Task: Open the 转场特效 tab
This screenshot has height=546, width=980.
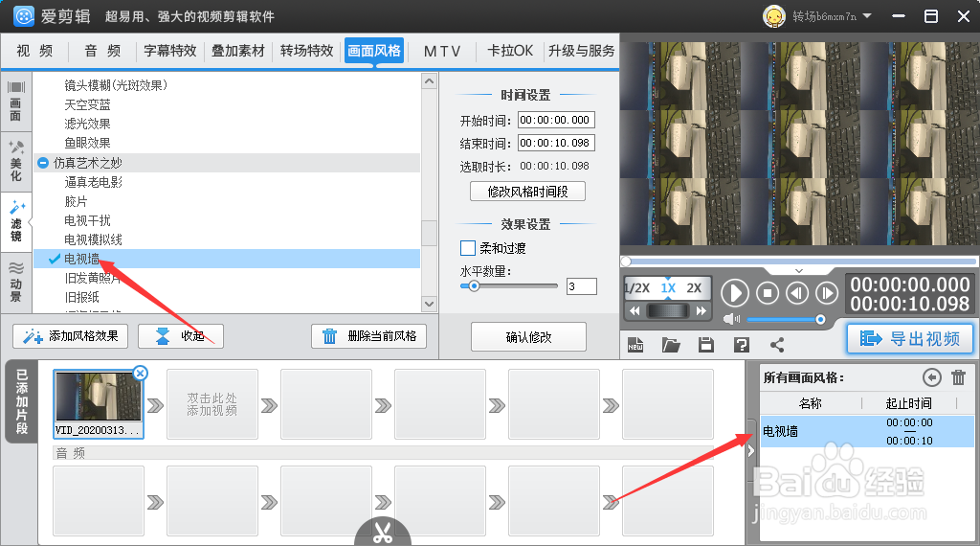Action: [306, 51]
